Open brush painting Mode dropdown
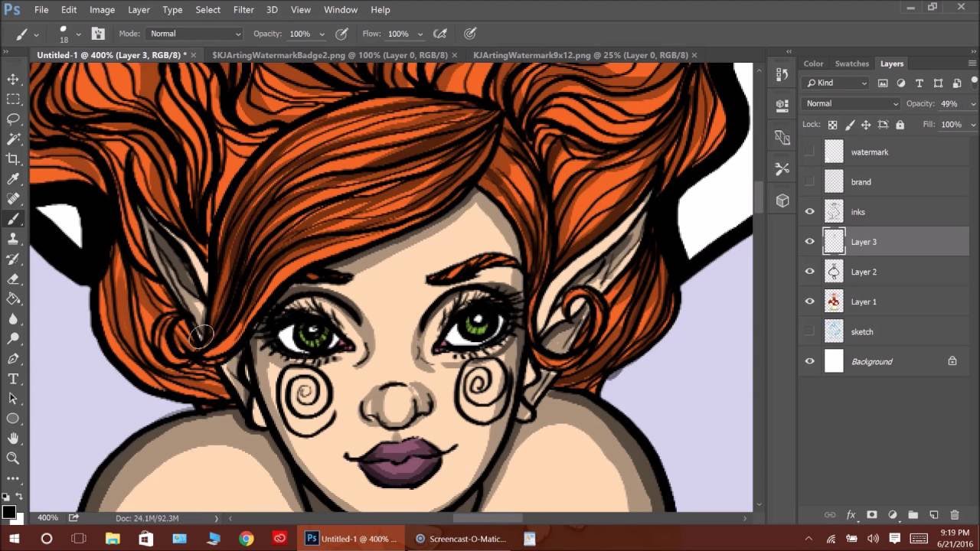The image size is (980, 551). pyautogui.click(x=195, y=34)
